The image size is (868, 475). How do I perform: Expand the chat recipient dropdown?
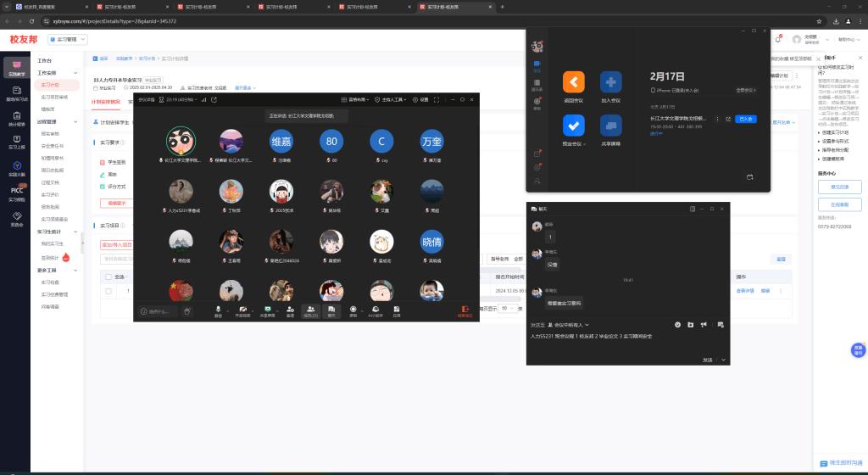coord(568,325)
